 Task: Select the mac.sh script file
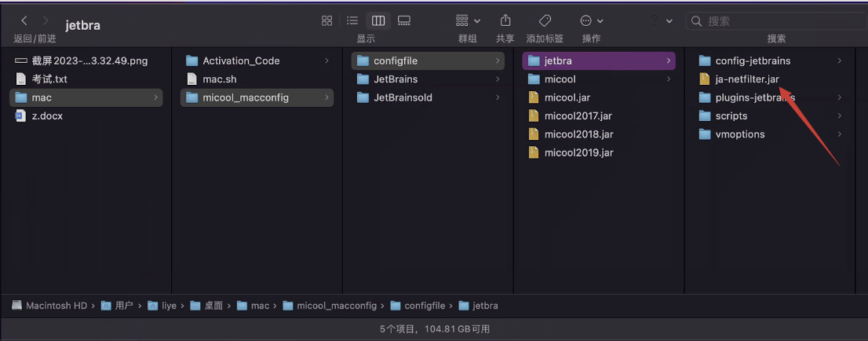(219, 79)
